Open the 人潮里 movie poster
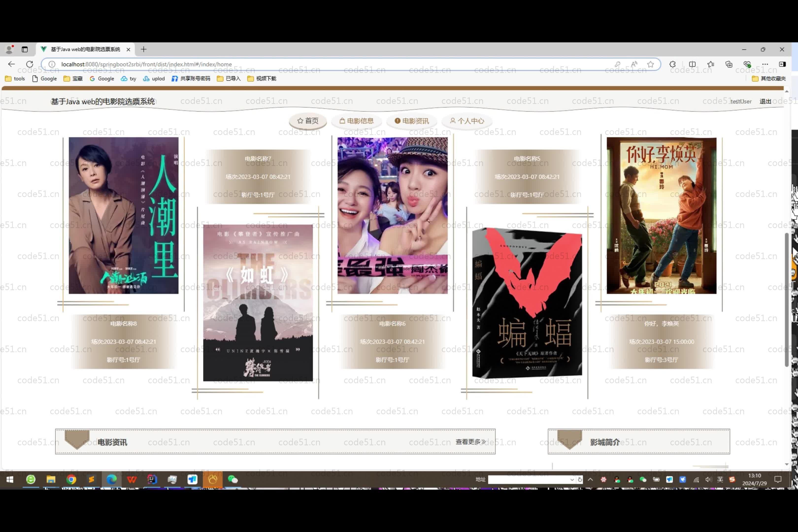 (x=123, y=216)
